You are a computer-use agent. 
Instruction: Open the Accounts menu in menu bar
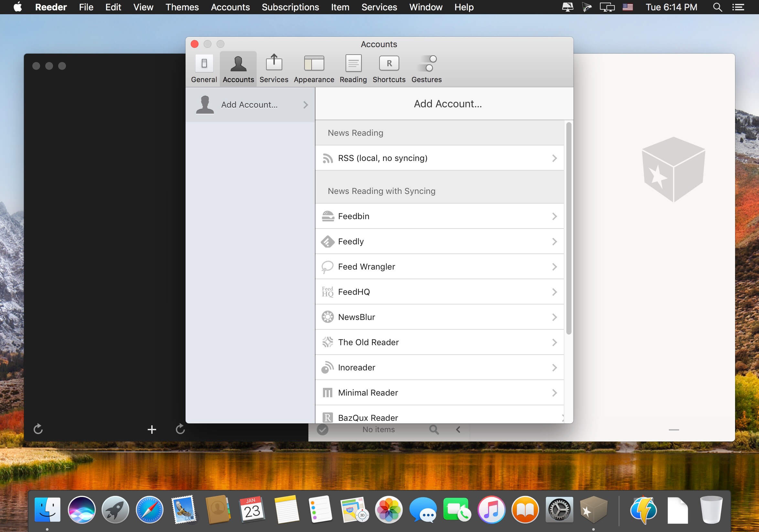tap(230, 7)
